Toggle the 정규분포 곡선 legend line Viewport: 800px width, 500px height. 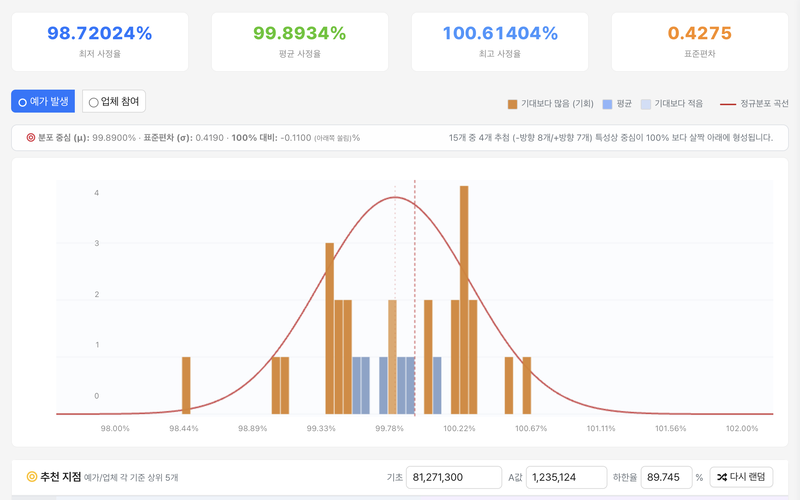(x=728, y=104)
